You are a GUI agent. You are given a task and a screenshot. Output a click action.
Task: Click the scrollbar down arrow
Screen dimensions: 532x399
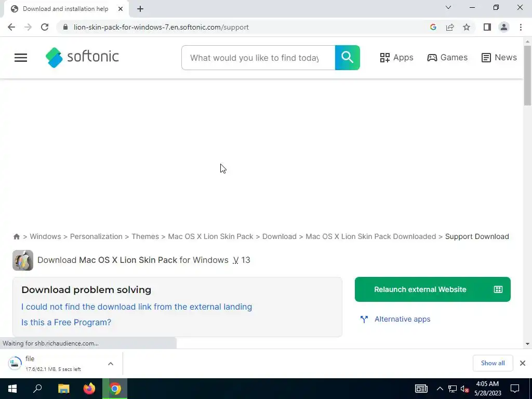click(x=527, y=344)
